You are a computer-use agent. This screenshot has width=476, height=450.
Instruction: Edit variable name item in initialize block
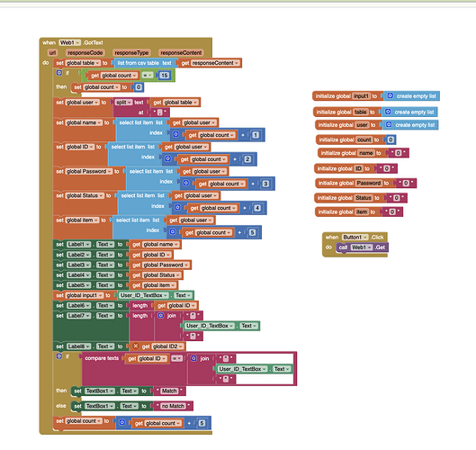(362, 211)
